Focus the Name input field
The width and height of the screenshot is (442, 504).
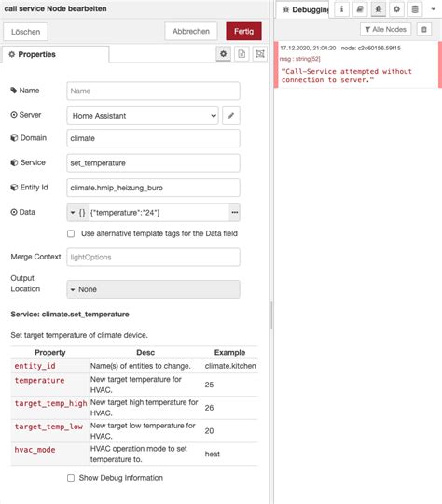pos(153,91)
